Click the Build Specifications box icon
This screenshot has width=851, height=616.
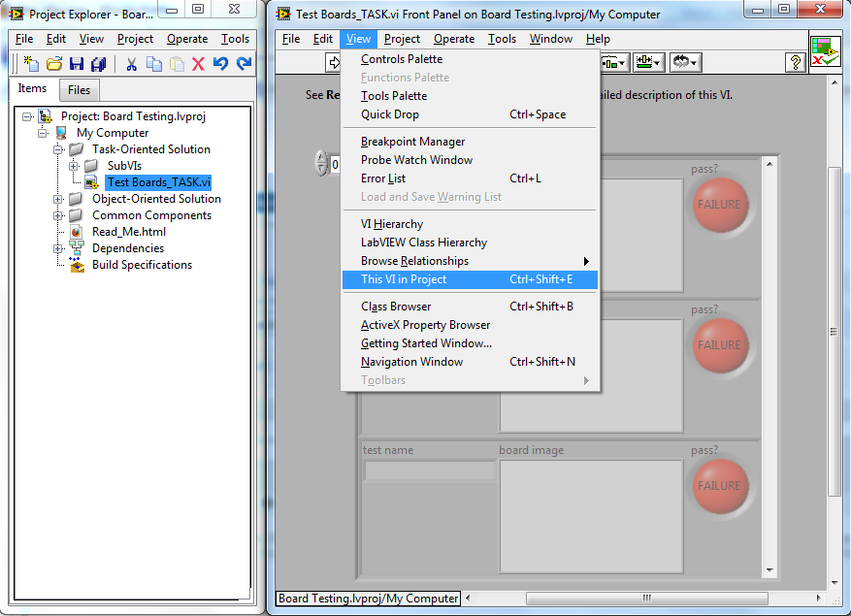pyautogui.click(x=77, y=265)
